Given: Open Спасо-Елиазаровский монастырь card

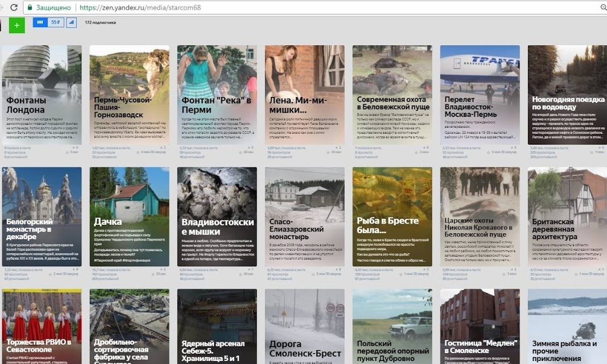Looking at the screenshot, I should (305, 216).
